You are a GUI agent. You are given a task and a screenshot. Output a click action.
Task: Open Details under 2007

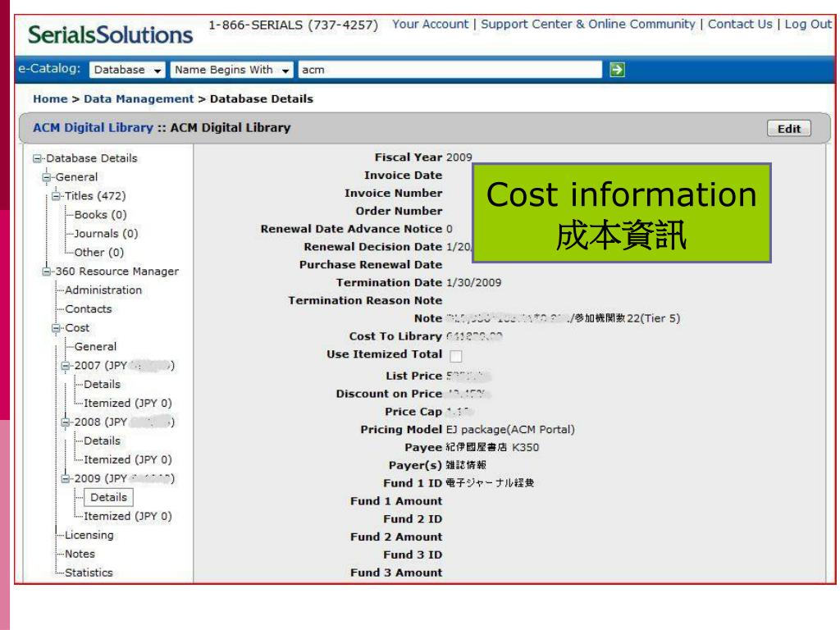102,384
